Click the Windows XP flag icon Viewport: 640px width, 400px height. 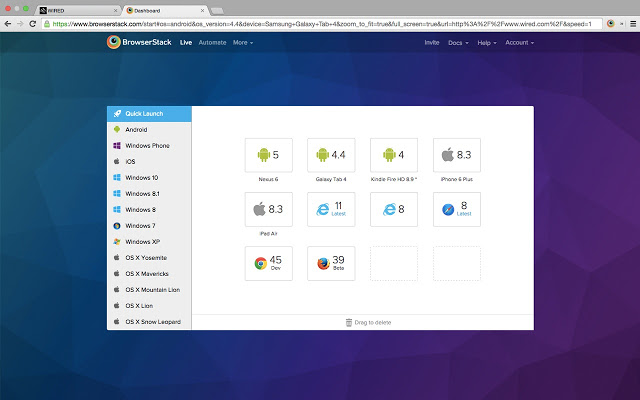coord(117,242)
